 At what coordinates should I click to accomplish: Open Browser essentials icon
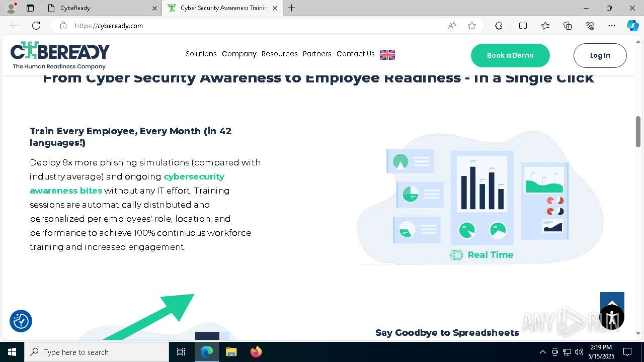[x=590, y=26]
